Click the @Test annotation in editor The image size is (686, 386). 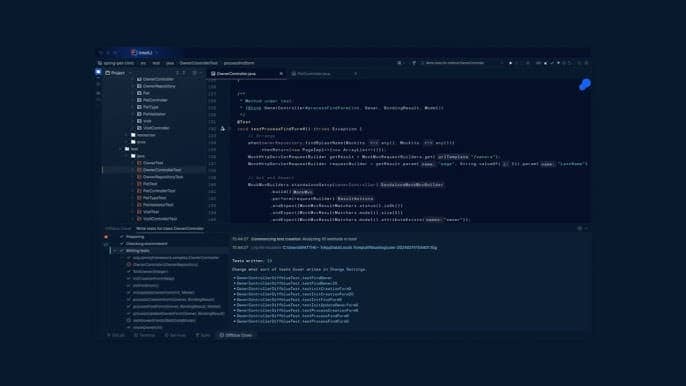pos(244,122)
